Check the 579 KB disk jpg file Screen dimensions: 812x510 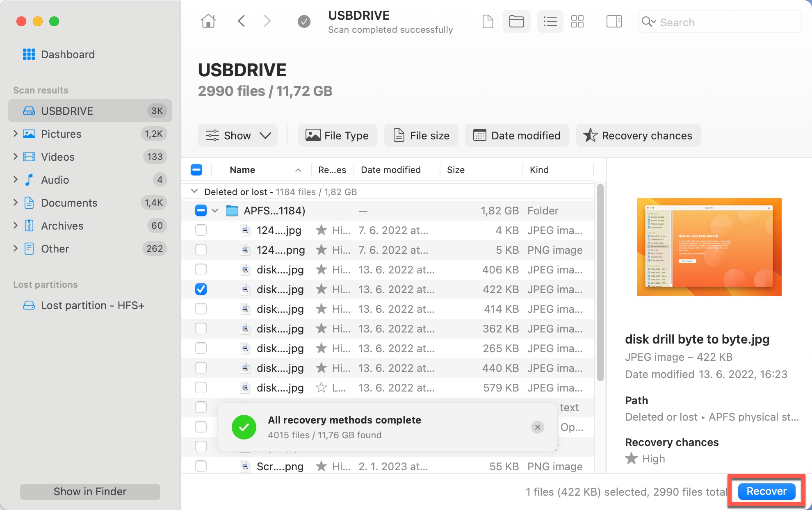click(x=201, y=387)
